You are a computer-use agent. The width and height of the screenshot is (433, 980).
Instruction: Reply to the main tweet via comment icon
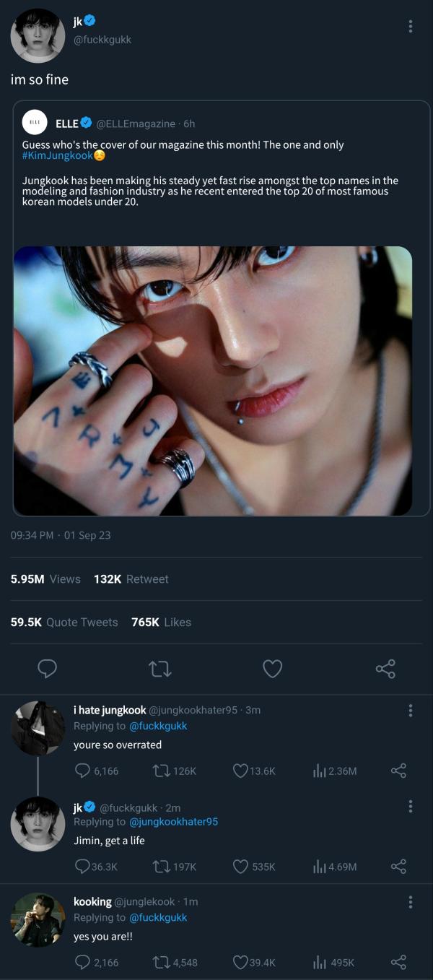(47, 669)
